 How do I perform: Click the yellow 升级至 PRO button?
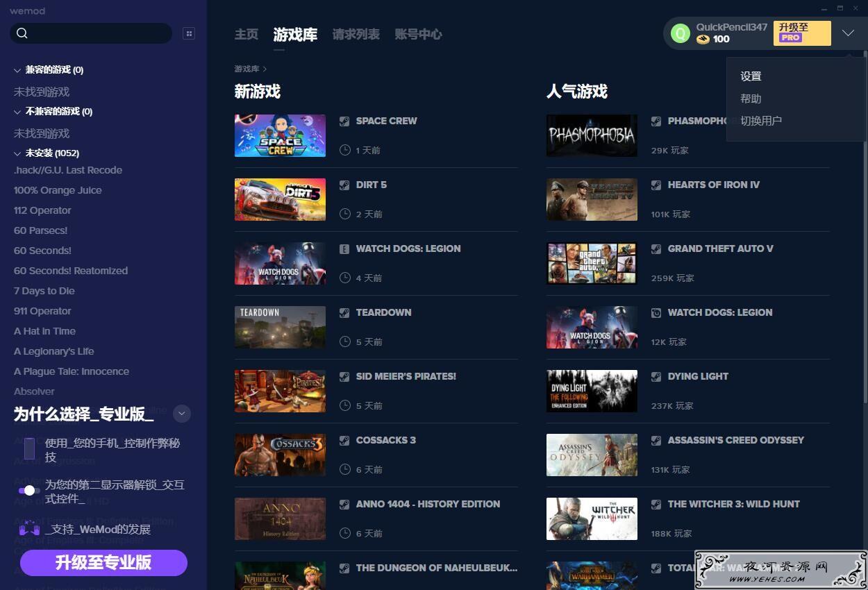(802, 33)
